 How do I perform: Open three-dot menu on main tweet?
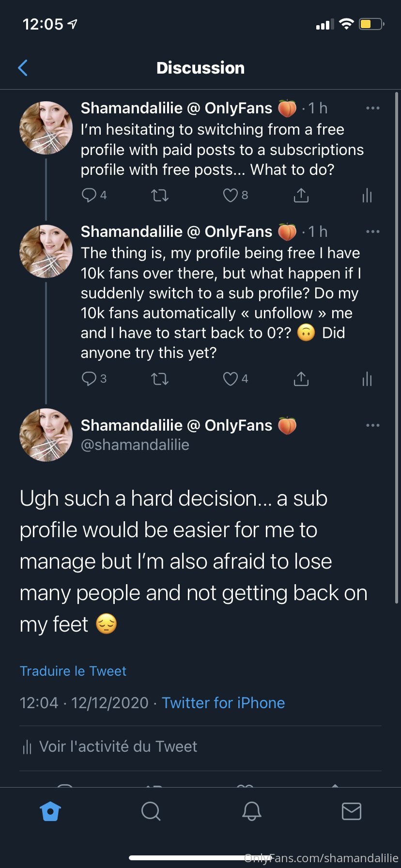372,425
